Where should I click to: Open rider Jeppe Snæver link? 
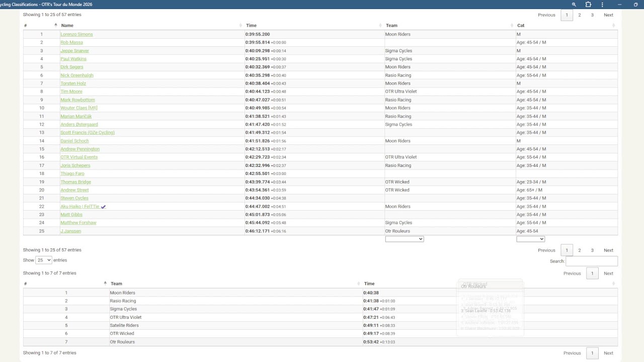point(74,51)
